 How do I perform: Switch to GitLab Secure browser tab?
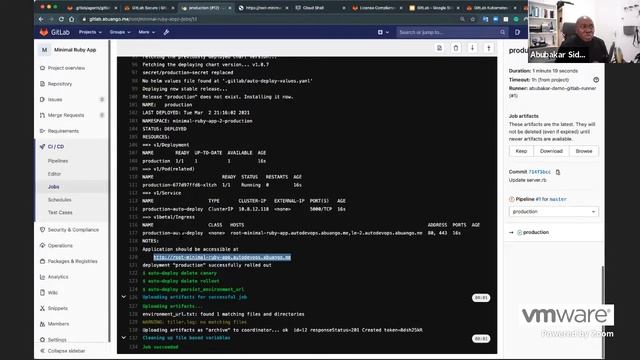click(x=150, y=8)
